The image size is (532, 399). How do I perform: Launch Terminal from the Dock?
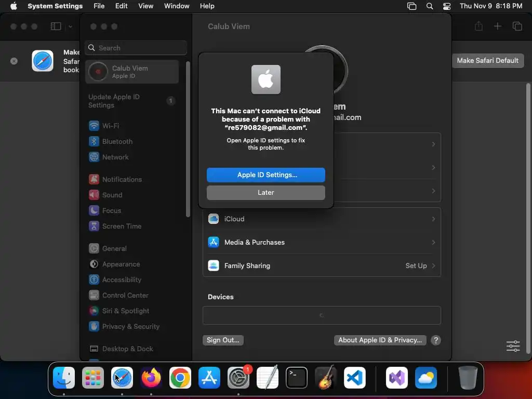coord(297,378)
